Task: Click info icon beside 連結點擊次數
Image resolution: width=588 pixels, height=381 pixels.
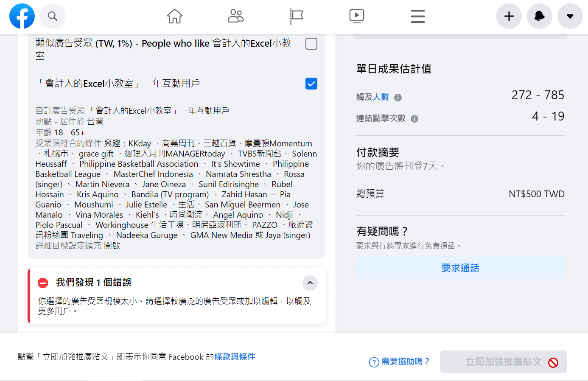Action: (414, 119)
